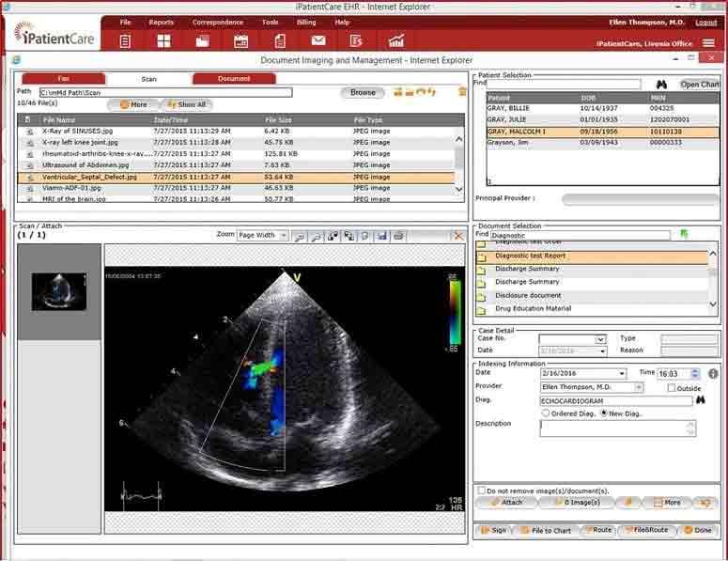Click the last unlabeled button after More

coord(705,503)
